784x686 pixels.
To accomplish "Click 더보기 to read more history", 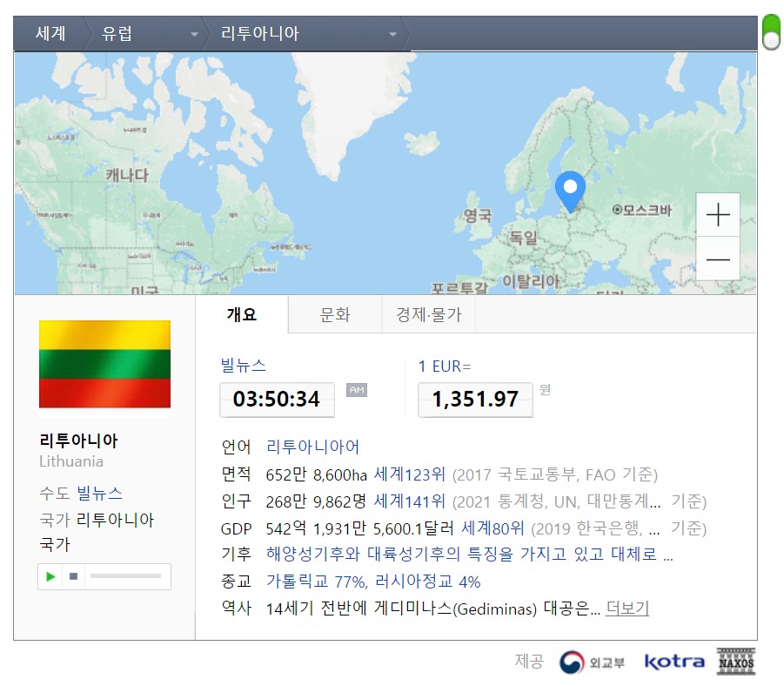I will tap(627, 609).
